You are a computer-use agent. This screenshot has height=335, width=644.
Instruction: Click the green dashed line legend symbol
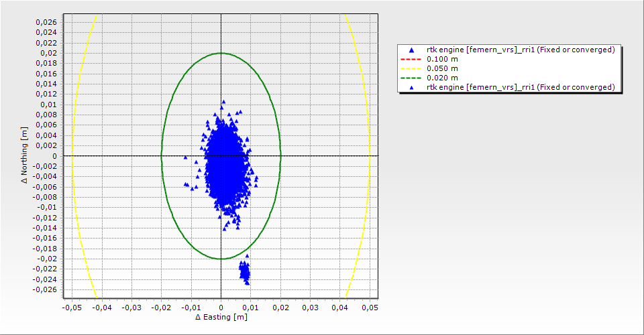click(x=412, y=78)
